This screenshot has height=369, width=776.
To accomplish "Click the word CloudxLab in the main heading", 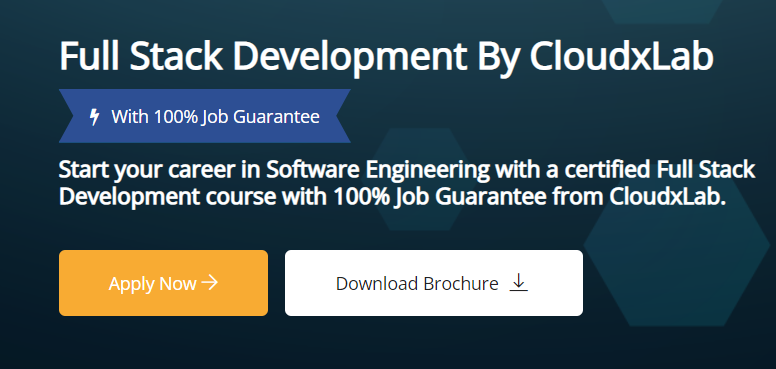I will coord(621,55).
